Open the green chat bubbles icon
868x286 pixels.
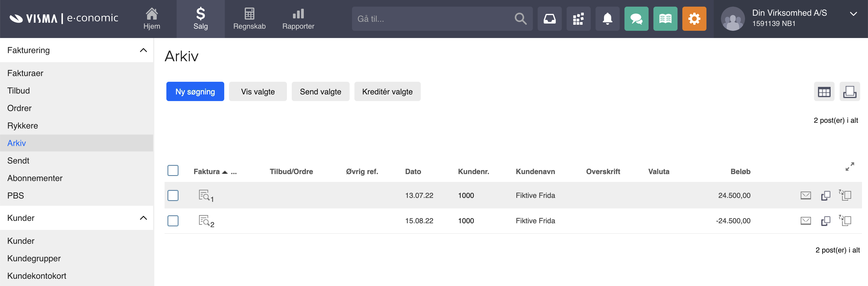(x=636, y=19)
